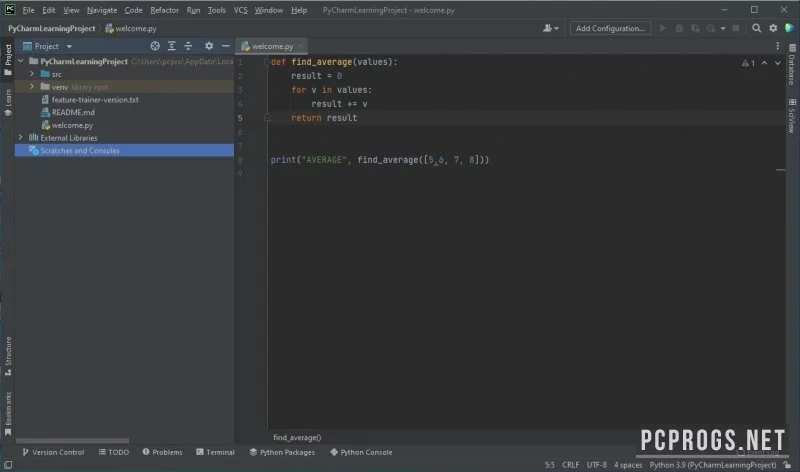Open the Profile run options dropdown arrow
Screen dimensions: 800x472
click(x=723, y=29)
